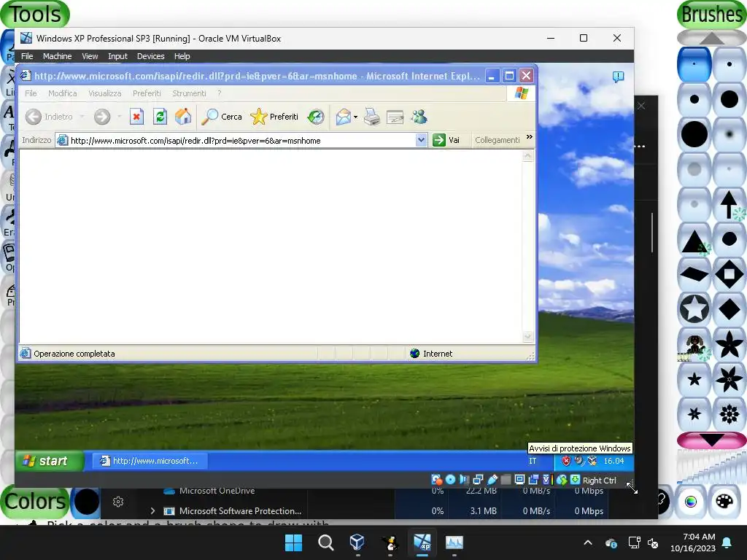Click the Preferiti star toolbar button
The height and width of the screenshot is (560, 747).
pos(274,117)
